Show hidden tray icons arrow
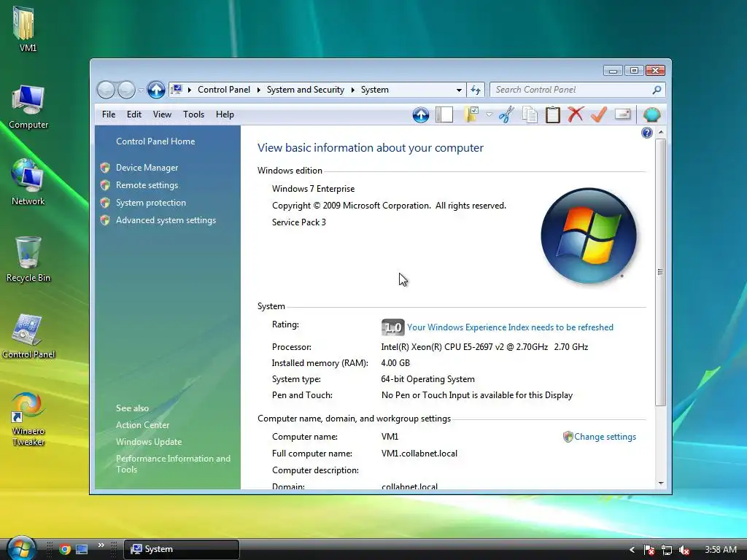This screenshot has height=560, width=747. [x=632, y=550]
